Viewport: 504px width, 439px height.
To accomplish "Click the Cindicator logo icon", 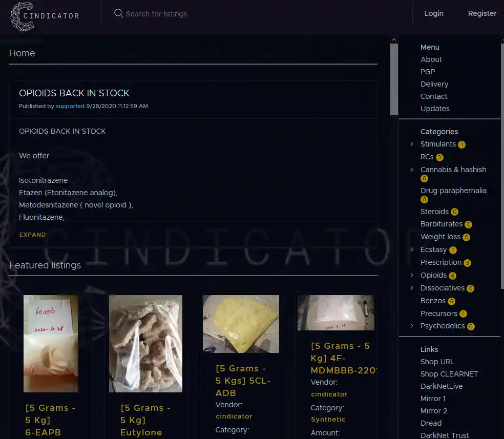I will [22, 16].
